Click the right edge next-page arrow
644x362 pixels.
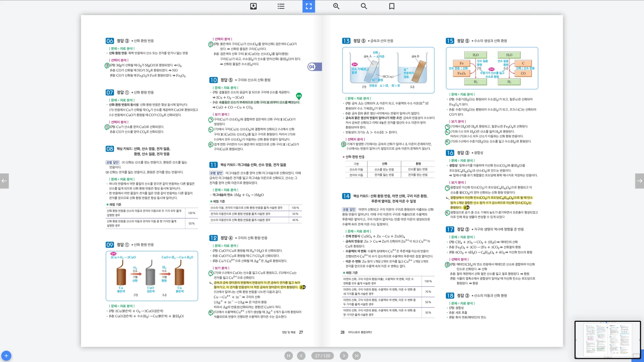639,181
